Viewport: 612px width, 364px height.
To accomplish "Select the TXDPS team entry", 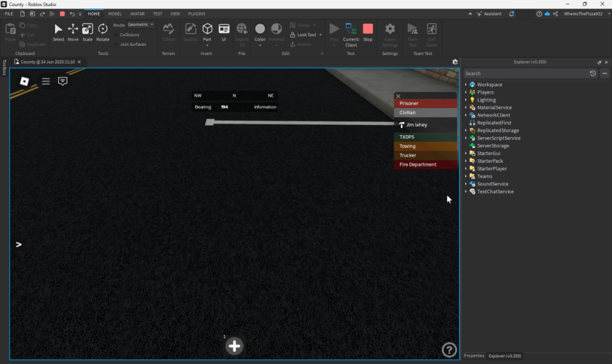I will point(425,137).
